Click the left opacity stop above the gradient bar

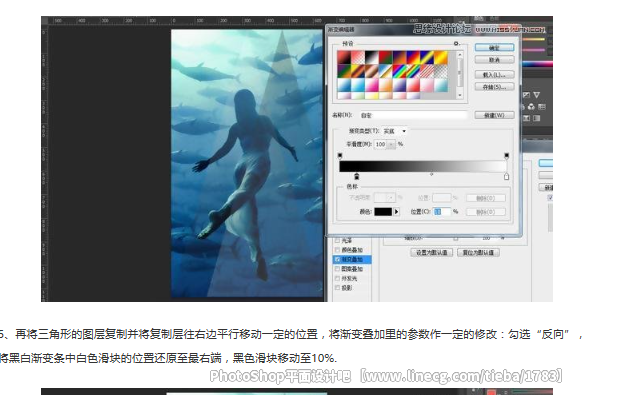coord(340,156)
